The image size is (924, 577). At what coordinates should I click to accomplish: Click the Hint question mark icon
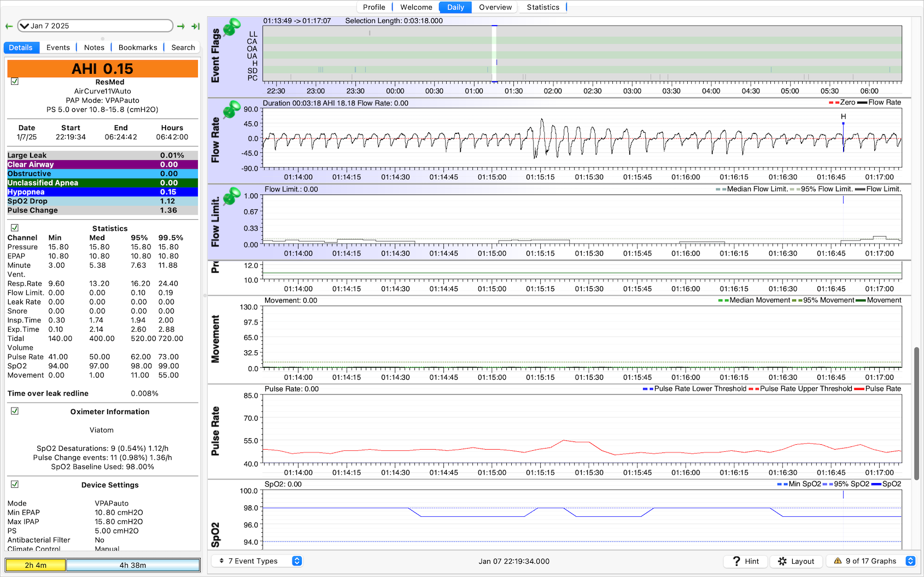tap(736, 561)
